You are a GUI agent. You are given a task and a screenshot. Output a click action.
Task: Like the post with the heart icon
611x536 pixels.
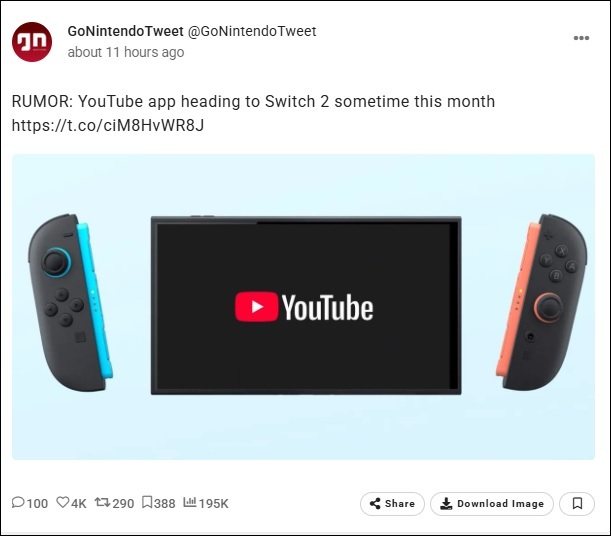tap(63, 503)
